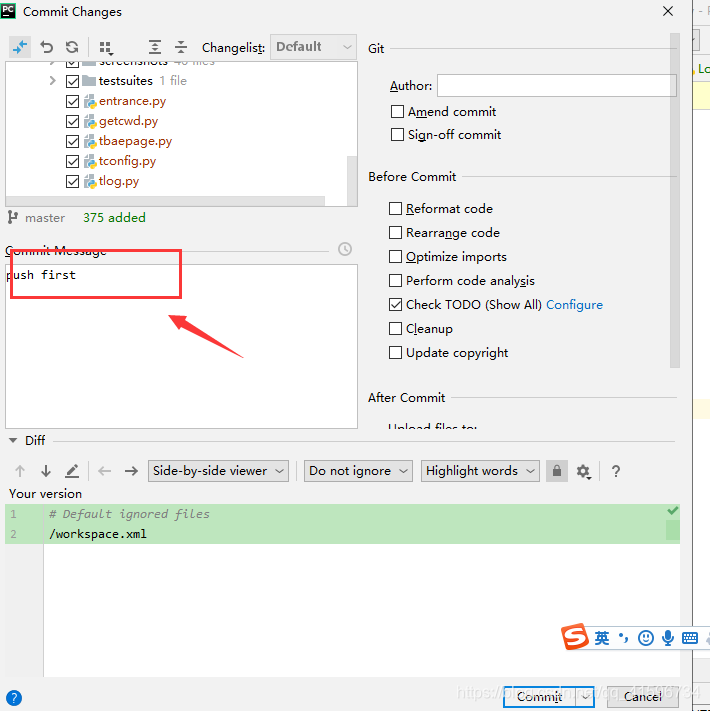Select tconfig.py in the file tree

pos(127,161)
